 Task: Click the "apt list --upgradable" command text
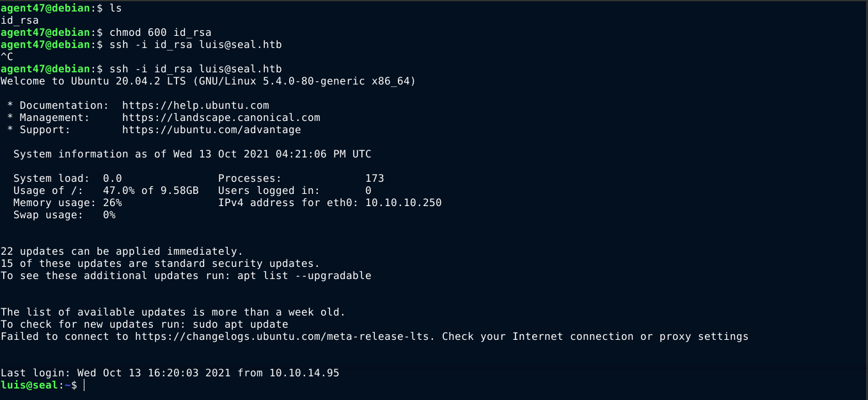(304, 276)
